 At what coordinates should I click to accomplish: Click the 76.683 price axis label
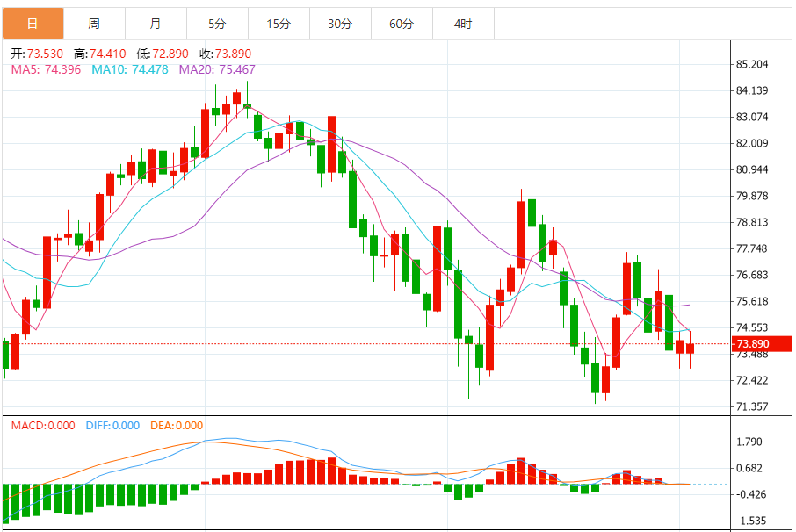click(x=752, y=275)
